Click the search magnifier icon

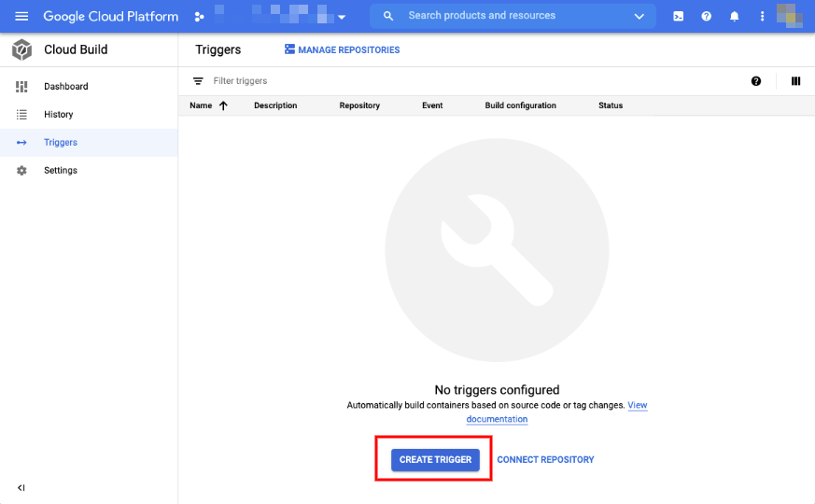387,16
